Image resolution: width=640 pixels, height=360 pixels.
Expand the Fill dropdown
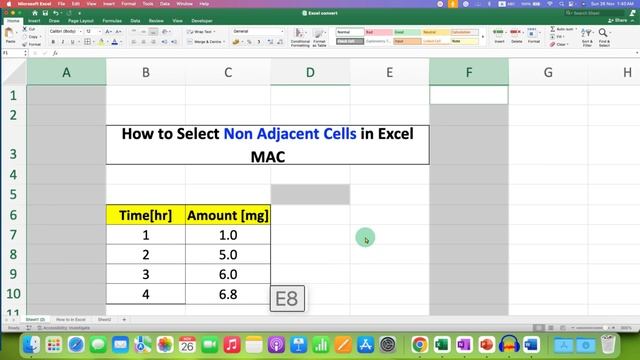564,37
